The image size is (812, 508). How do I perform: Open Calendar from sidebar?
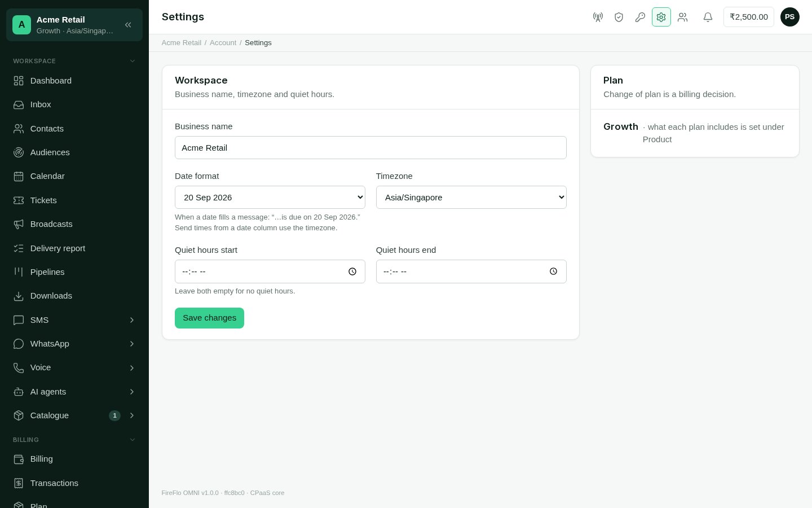[x=74, y=176]
